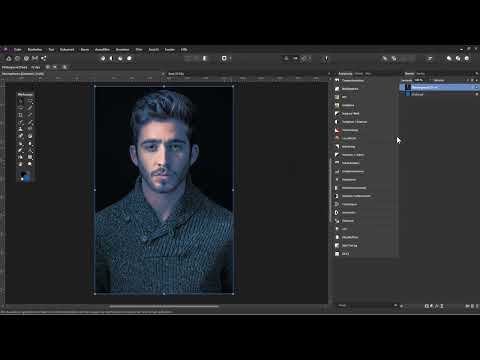Apply auto contrast from the toolbar
Viewport: 480px width, 360px height.
[112, 59]
